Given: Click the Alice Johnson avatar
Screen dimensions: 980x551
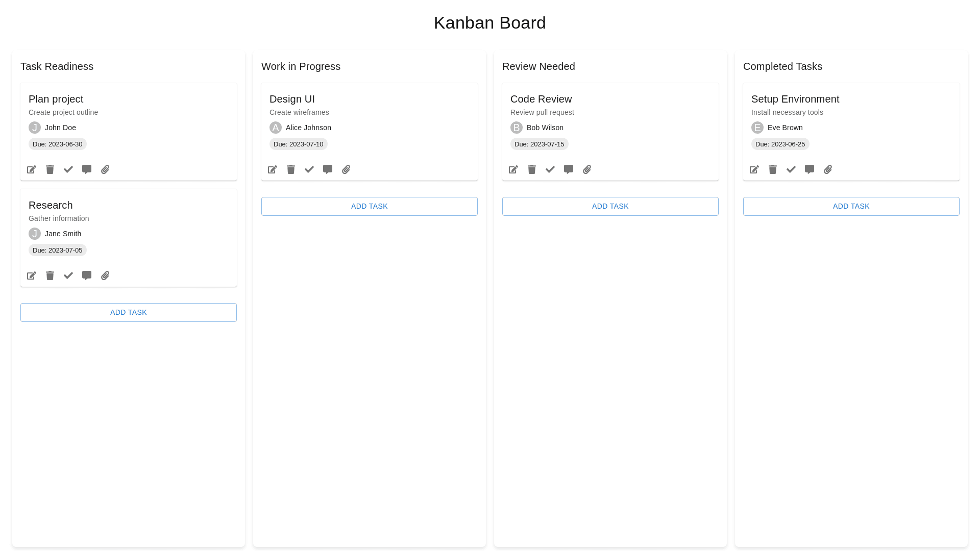Looking at the screenshot, I should [276, 128].
